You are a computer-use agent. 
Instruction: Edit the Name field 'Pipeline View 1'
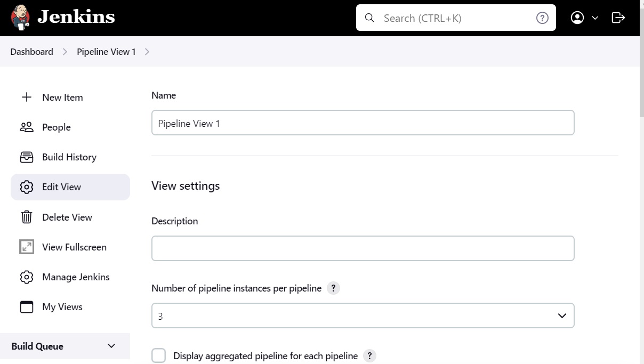[x=363, y=123]
